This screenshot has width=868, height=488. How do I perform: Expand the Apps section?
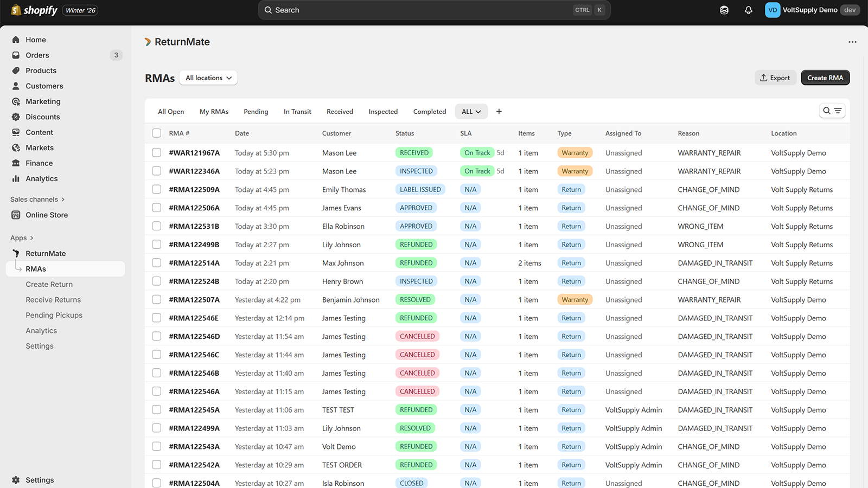coord(22,238)
